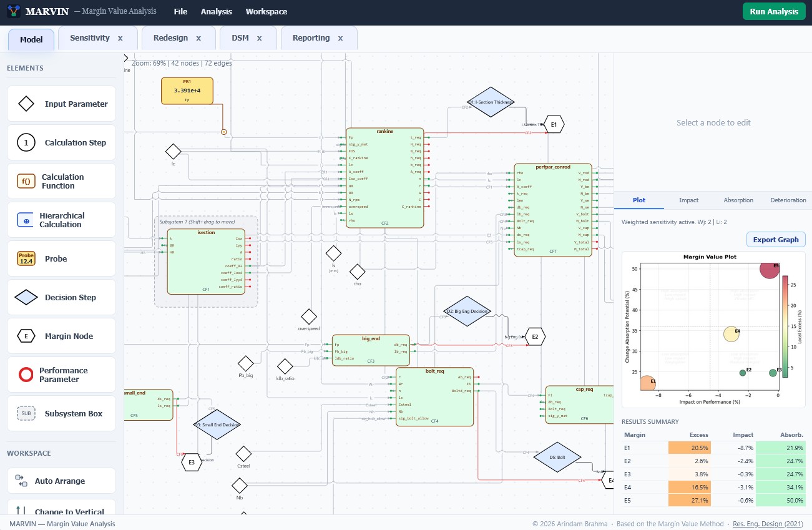Select the lc input parameter diamond
The width and height of the screenshot is (812, 530).
pos(173,151)
